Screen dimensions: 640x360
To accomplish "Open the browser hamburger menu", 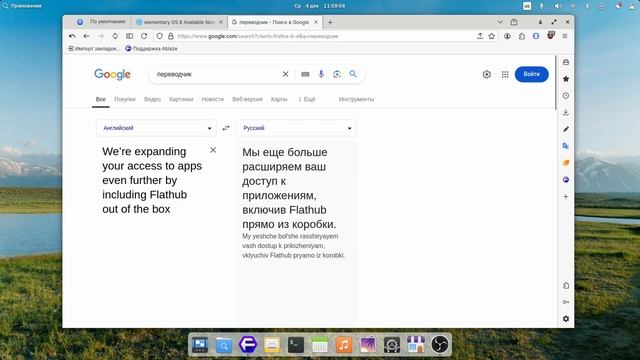I will click(x=565, y=36).
